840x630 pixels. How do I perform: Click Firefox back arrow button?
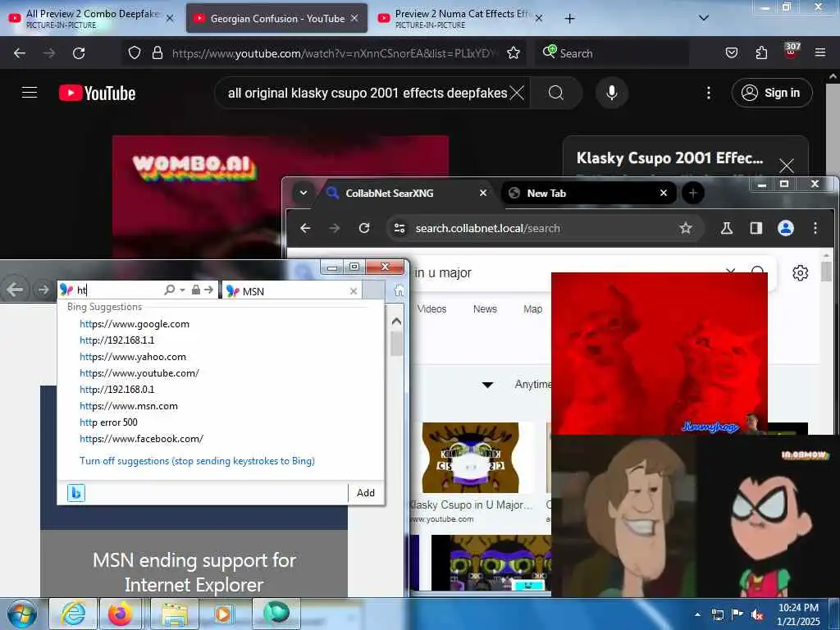point(20,53)
